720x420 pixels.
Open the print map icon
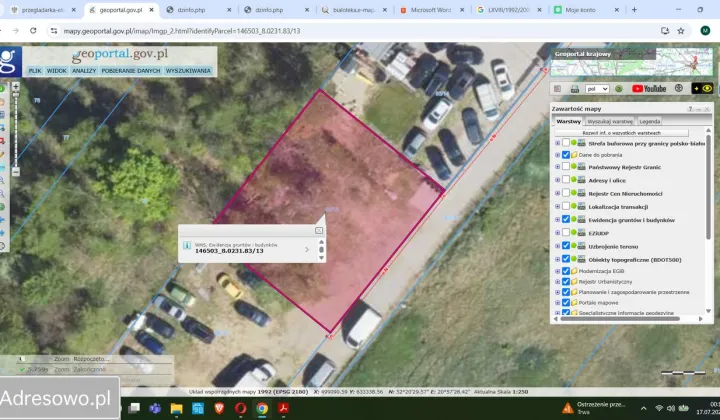pyautogui.click(x=574, y=89)
